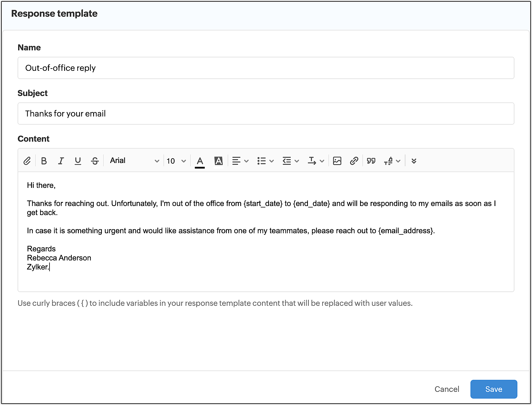The width and height of the screenshot is (532, 405).
Task: Toggle bold formatting
Action: pos(44,161)
